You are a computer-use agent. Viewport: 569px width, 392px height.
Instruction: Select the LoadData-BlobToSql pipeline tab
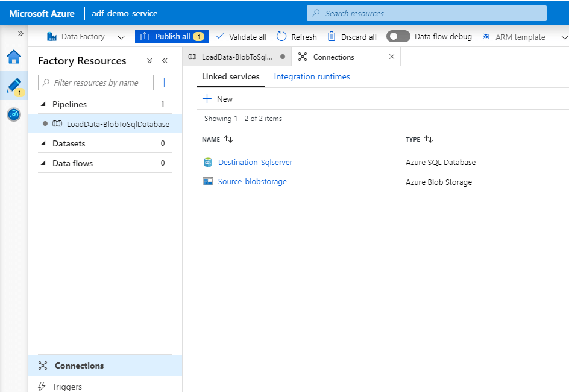(x=236, y=57)
